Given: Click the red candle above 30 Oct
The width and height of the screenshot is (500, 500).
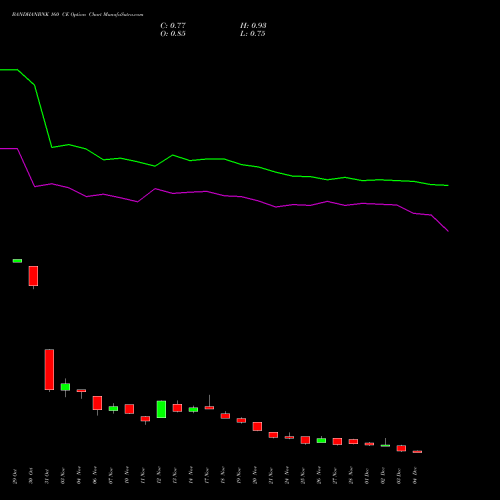Looking at the screenshot, I should pyautogui.click(x=33, y=276).
